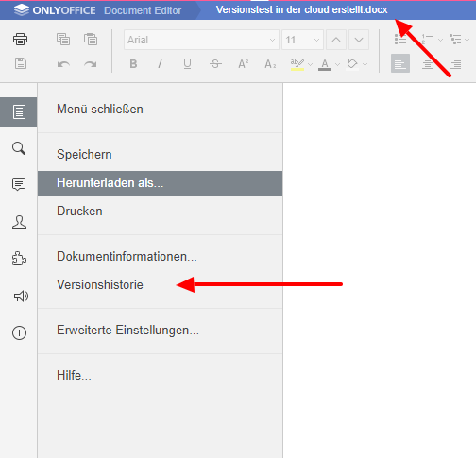Click the undo arrow

63,64
